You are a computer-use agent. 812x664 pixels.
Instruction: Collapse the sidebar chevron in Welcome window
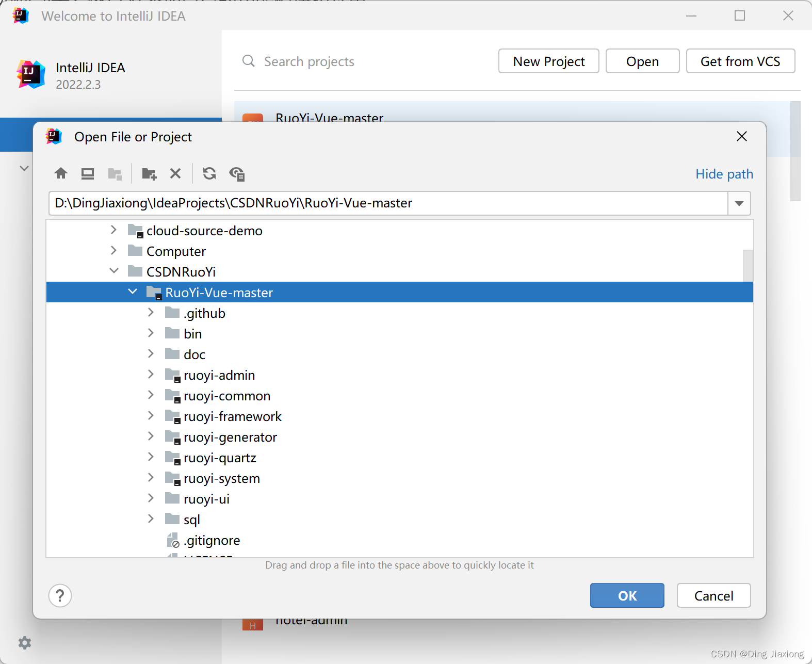[x=24, y=168]
